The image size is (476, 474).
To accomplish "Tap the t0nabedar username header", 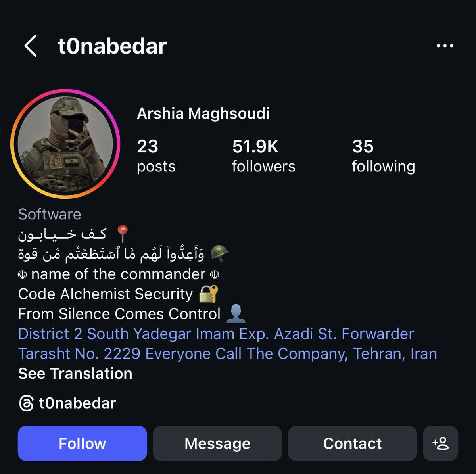I will (x=112, y=46).
